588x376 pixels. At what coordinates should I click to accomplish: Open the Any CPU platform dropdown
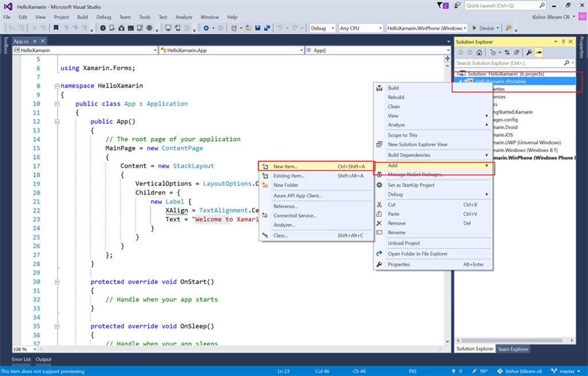click(x=360, y=28)
